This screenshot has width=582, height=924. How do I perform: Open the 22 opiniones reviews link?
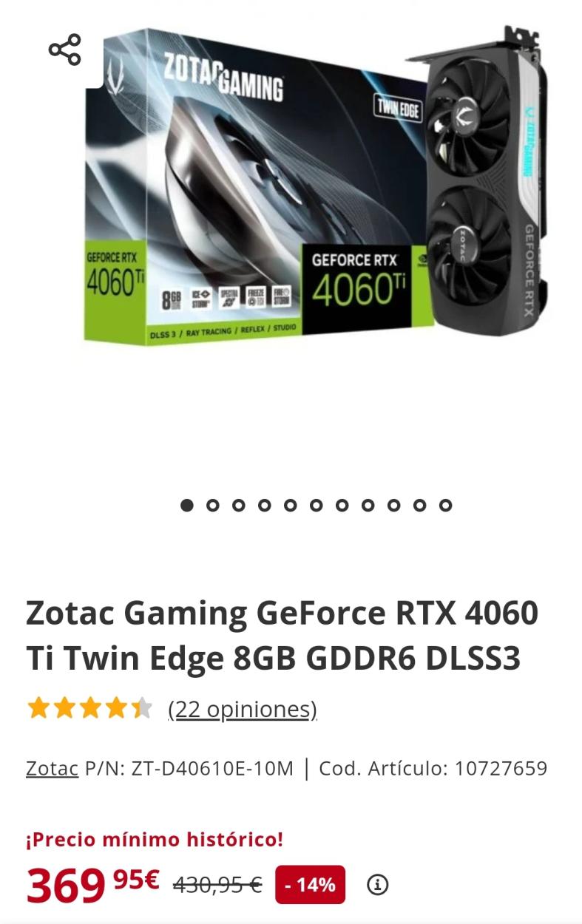tap(243, 710)
